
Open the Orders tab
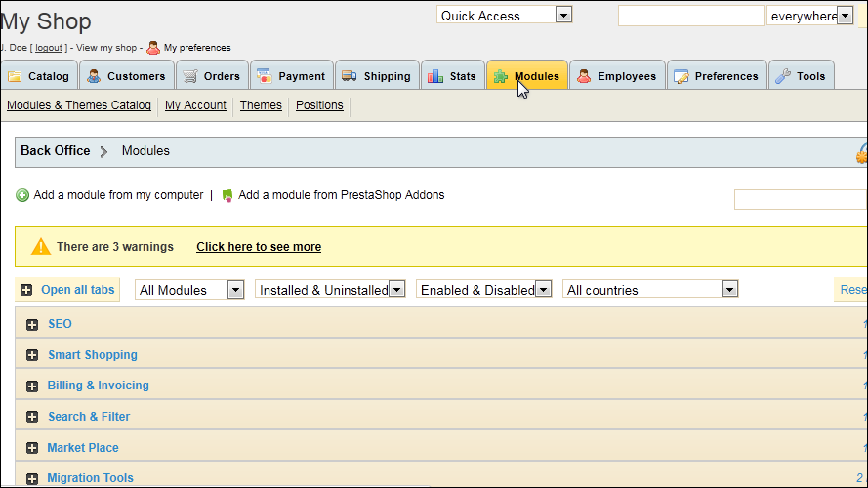point(212,76)
